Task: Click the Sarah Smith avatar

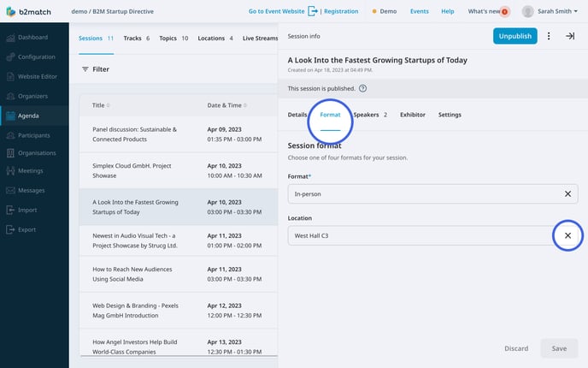Action: 527,11
